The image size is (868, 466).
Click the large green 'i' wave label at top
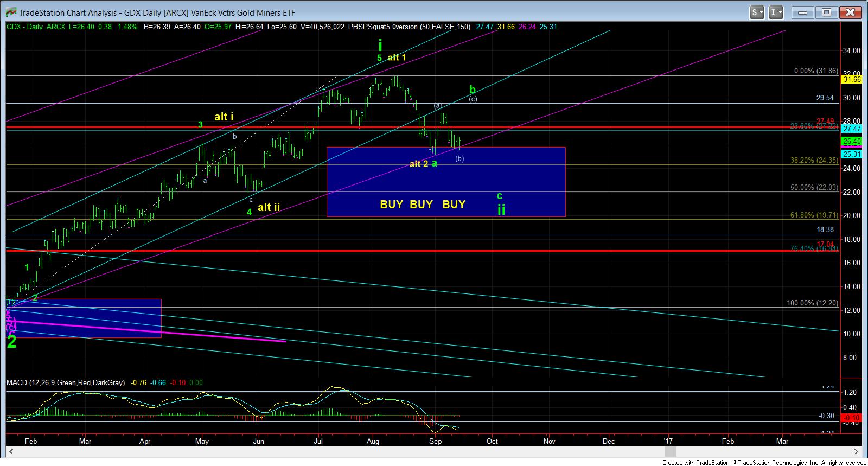point(381,45)
